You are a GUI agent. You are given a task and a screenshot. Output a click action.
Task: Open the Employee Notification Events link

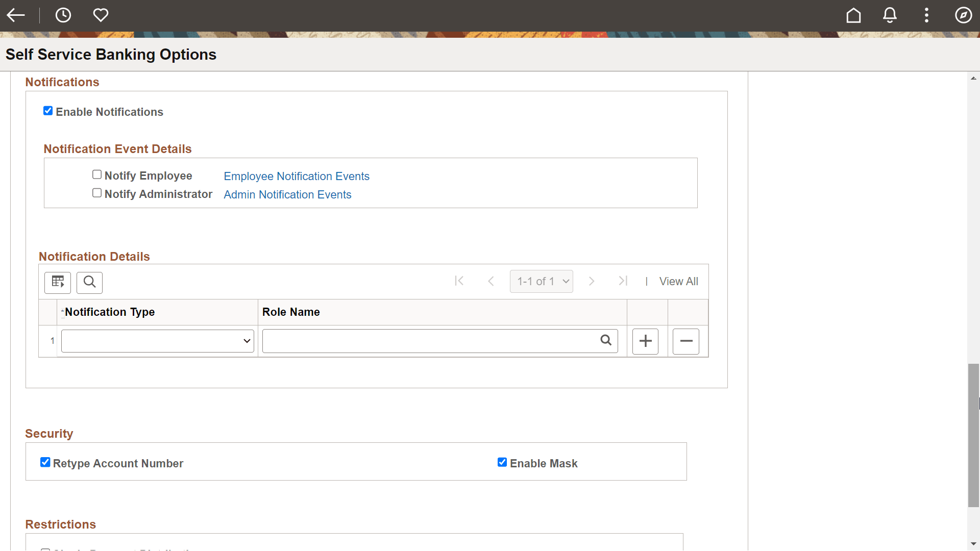click(296, 176)
